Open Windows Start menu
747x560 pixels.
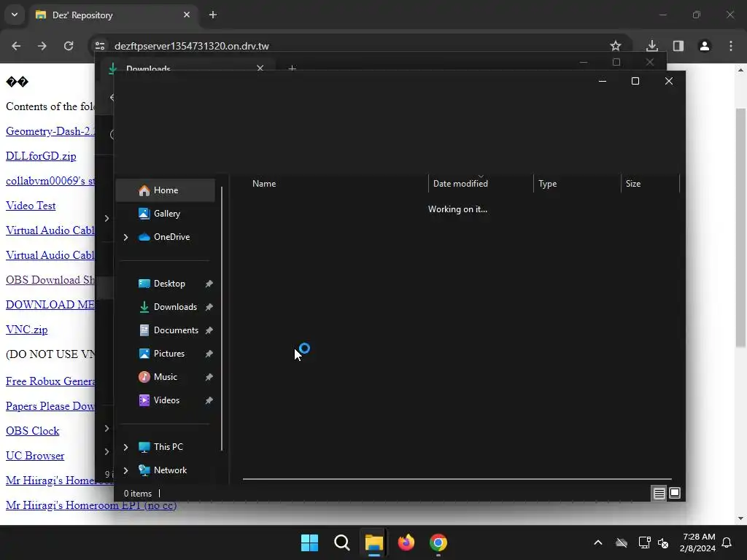coord(309,542)
